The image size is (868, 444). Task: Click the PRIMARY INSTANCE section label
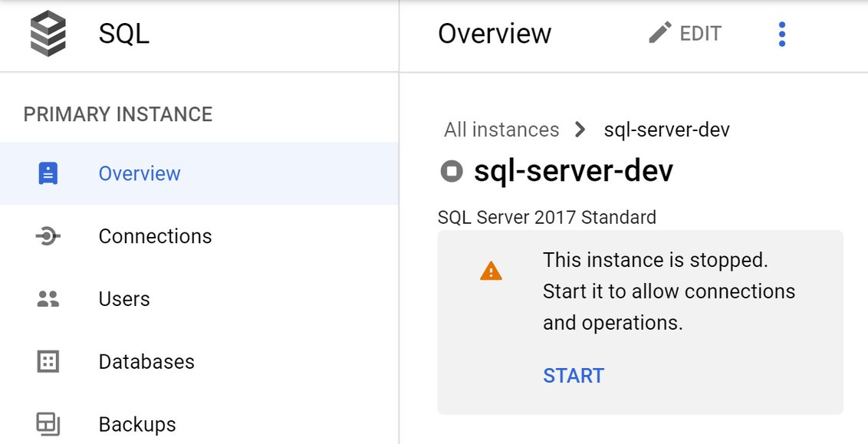(118, 114)
